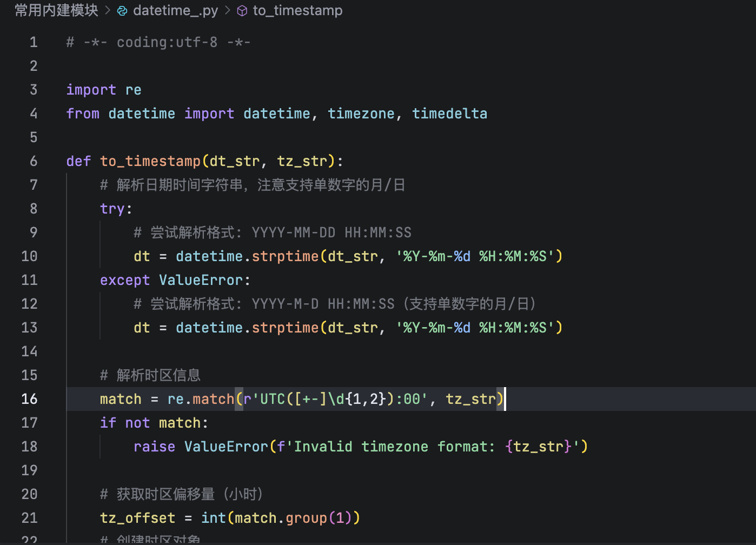Select the to_timestamp breadcrumb entry
This screenshot has width=756, height=545.
click(x=297, y=10)
